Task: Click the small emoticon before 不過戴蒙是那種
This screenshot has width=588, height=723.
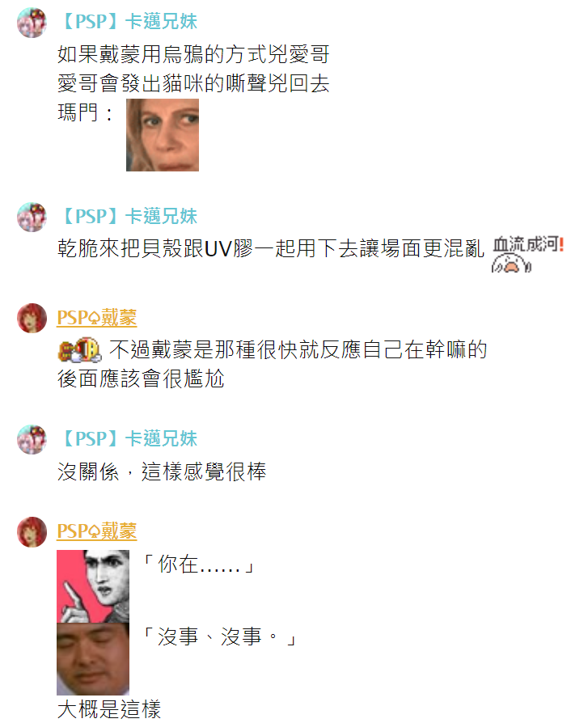Action: click(79, 350)
